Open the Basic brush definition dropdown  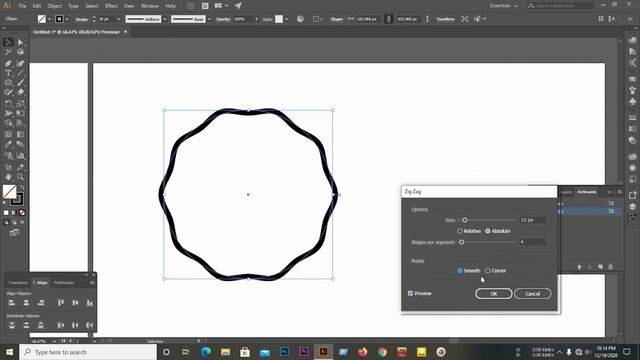(x=209, y=19)
